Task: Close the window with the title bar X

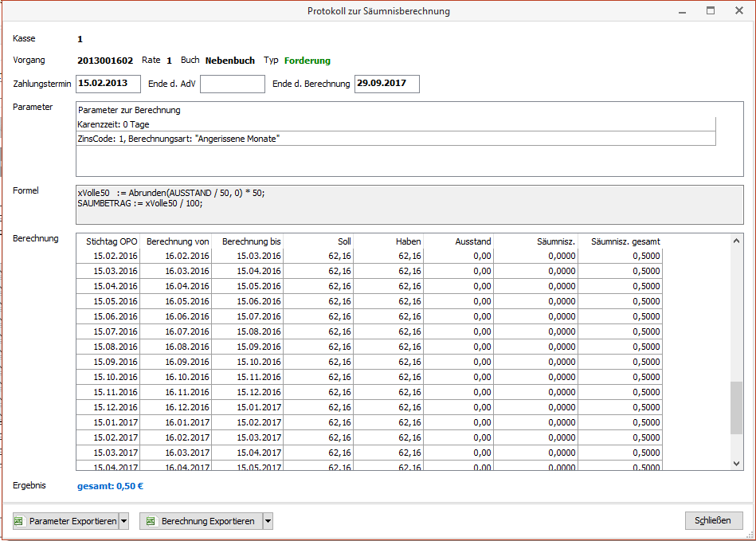Action: (x=739, y=10)
